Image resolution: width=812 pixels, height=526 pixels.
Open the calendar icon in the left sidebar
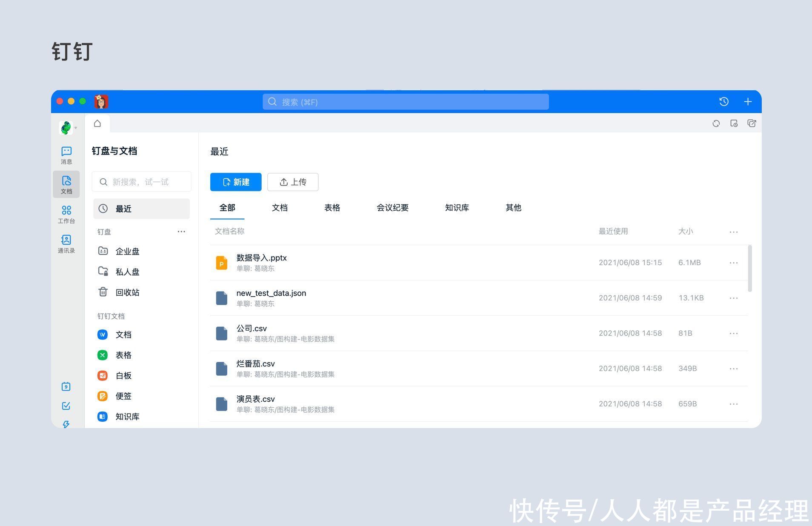(x=66, y=386)
